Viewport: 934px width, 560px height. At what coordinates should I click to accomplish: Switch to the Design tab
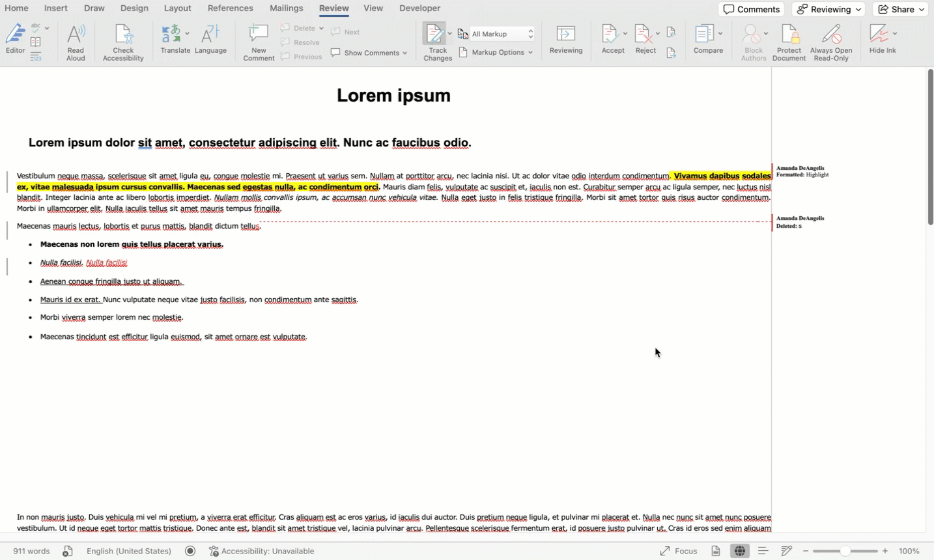(x=134, y=8)
